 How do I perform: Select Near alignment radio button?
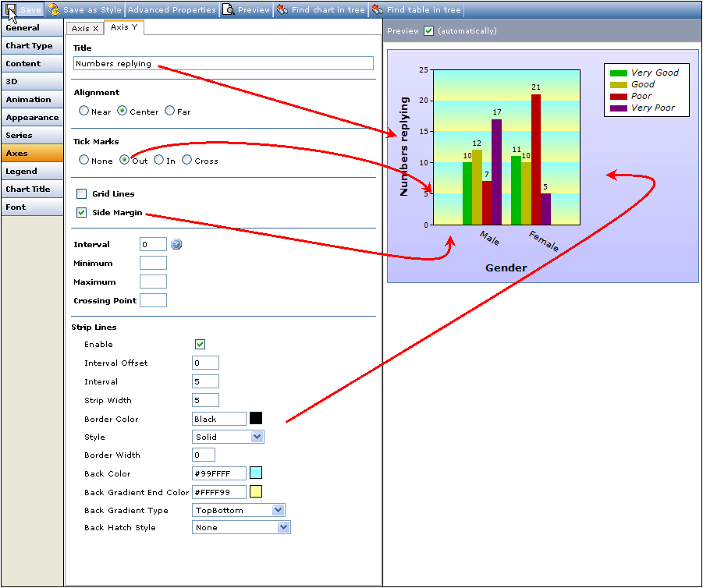(x=83, y=111)
